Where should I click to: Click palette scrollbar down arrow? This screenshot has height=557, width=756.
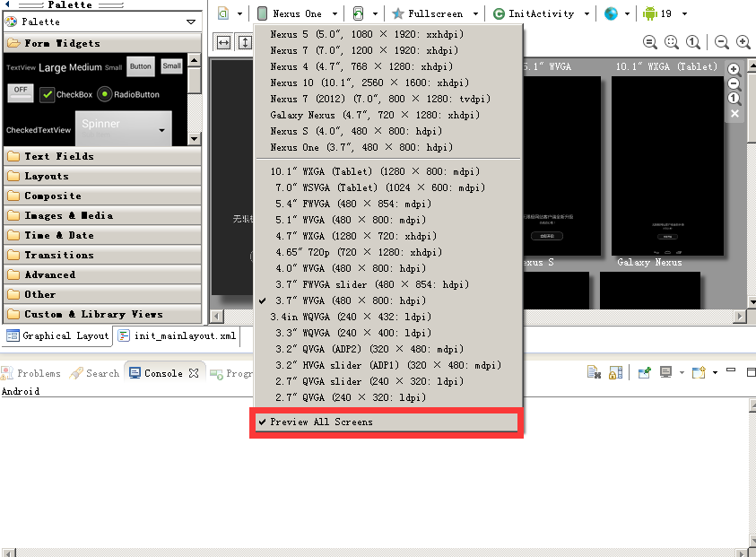pyautogui.click(x=195, y=139)
